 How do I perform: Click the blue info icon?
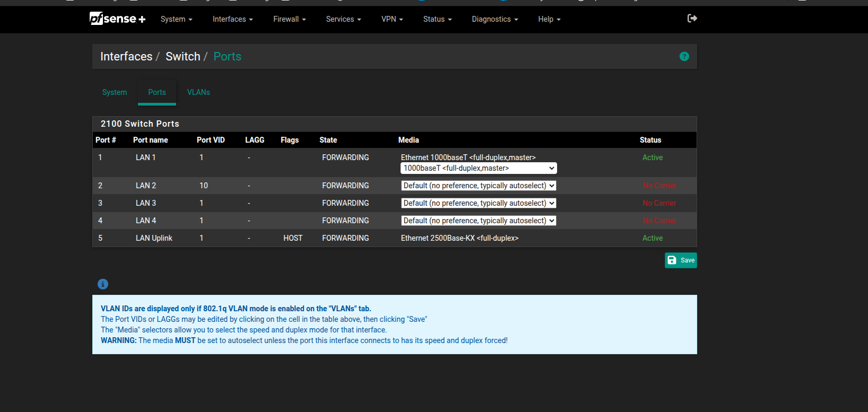[x=103, y=284]
